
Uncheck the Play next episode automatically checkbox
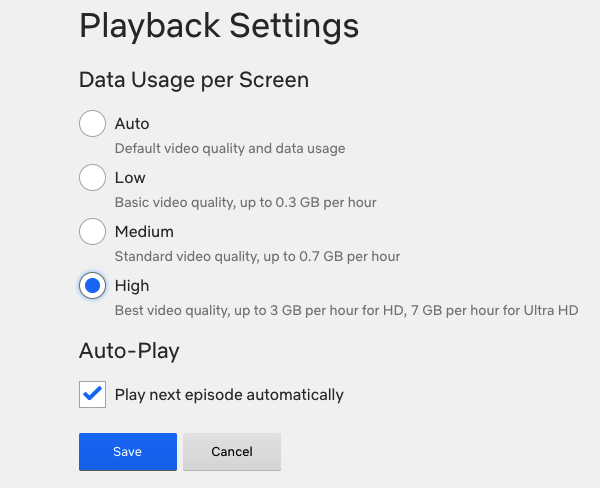pyautogui.click(x=92, y=394)
